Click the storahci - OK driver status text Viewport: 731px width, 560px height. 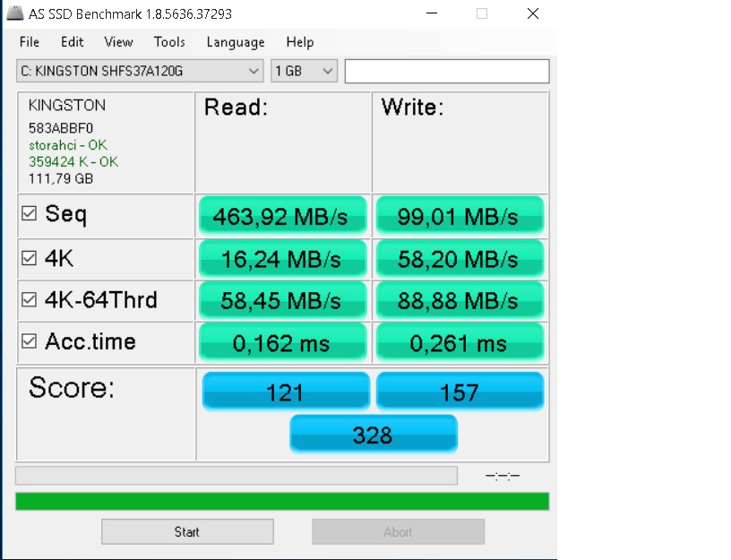pyautogui.click(x=67, y=145)
